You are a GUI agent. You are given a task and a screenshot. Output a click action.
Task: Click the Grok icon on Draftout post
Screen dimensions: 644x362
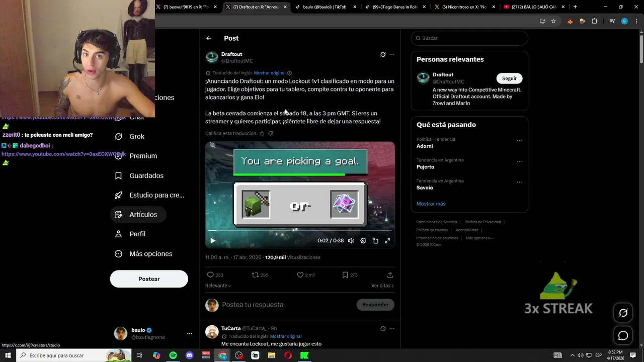[383, 54]
